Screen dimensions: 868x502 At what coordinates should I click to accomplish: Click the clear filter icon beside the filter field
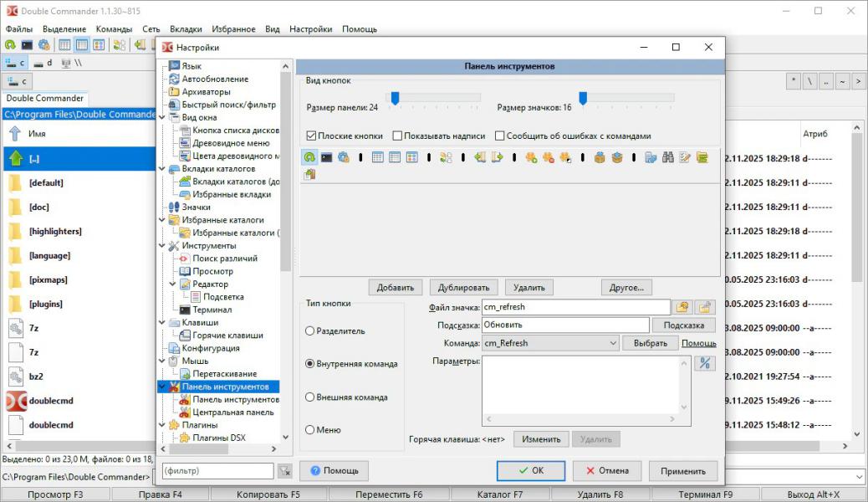pyautogui.click(x=284, y=471)
